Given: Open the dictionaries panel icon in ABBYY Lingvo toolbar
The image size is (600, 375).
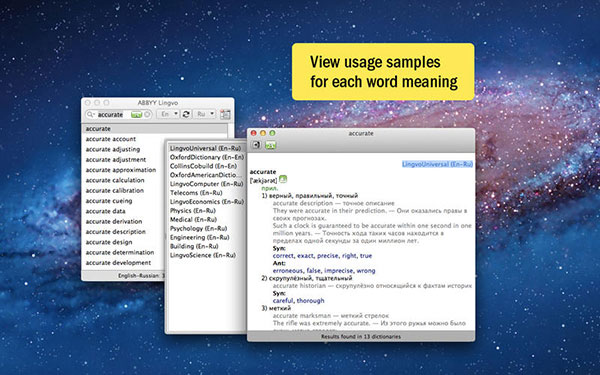Looking at the screenshot, I should tap(225, 114).
